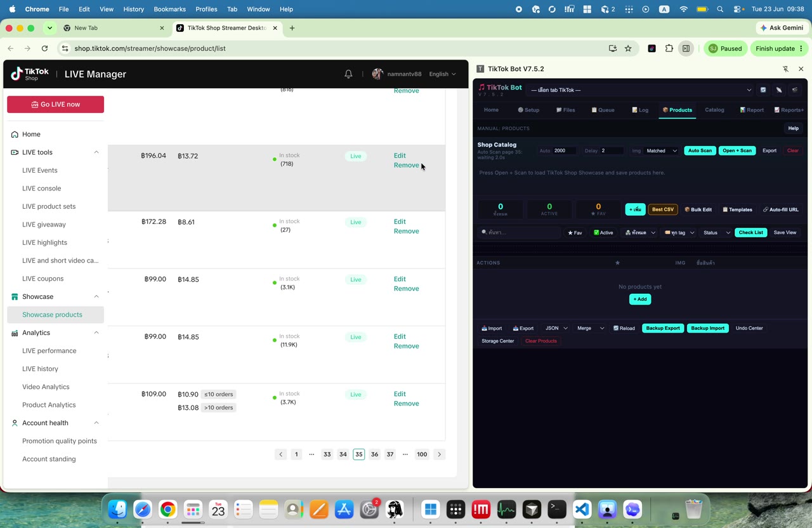
Task: Open System Settings from the Dock
Action: pyautogui.click(x=370, y=509)
